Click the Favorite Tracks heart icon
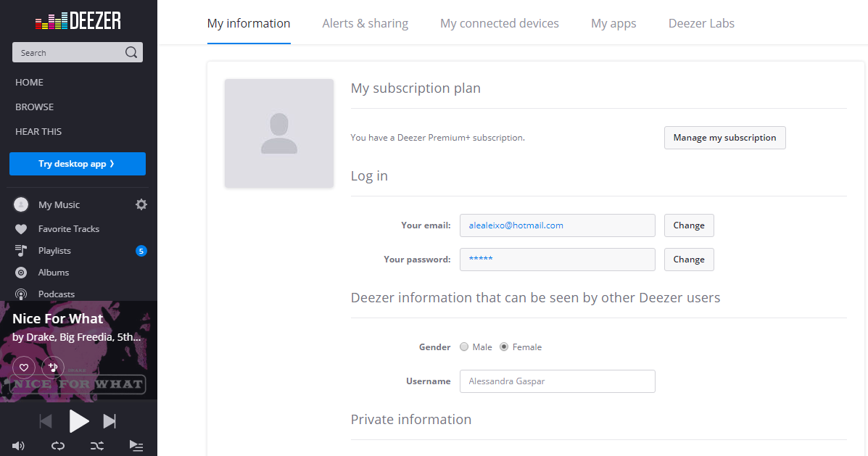 [21, 229]
